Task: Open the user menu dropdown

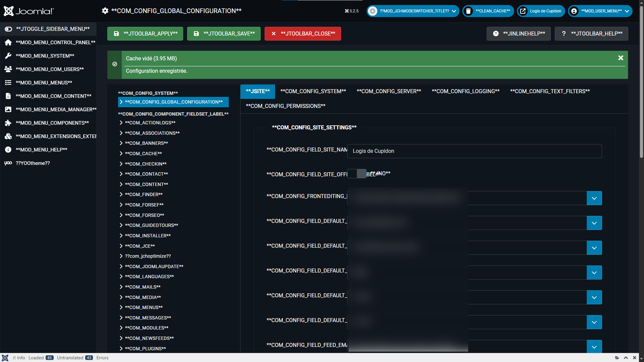Action: (600, 11)
